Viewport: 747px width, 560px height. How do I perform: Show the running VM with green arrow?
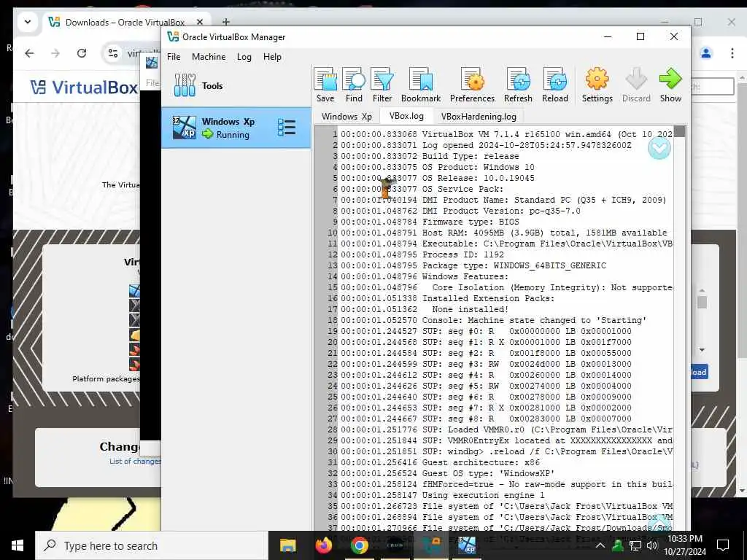[x=670, y=86]
